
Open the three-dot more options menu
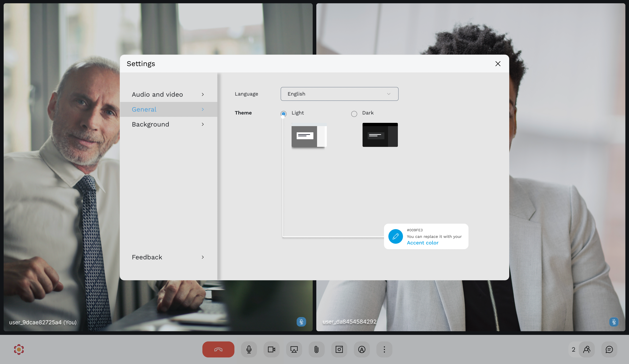click(x=384, y=349)
